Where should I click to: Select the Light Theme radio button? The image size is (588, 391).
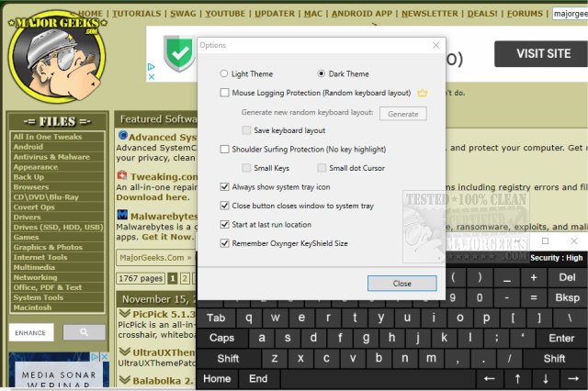point(224,73)
